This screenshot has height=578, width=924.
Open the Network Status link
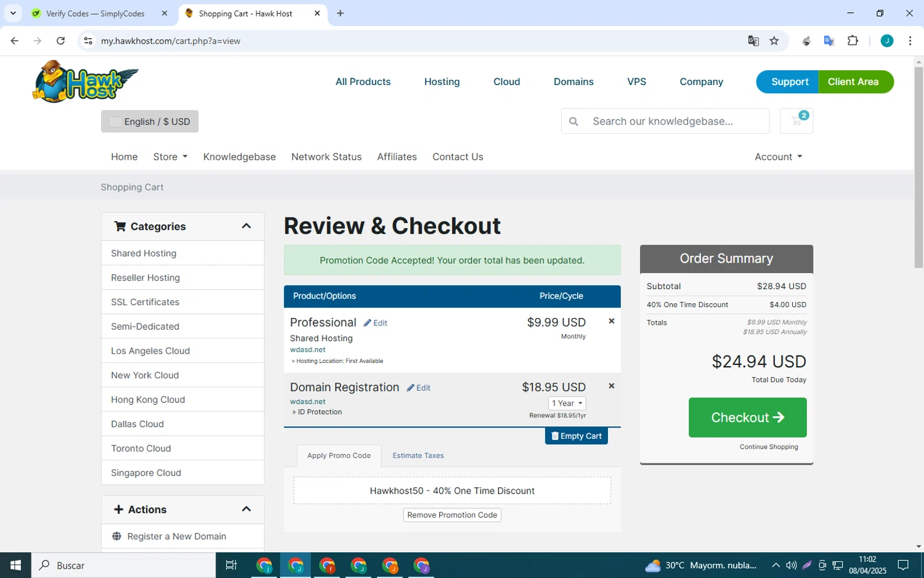[326, 157]
